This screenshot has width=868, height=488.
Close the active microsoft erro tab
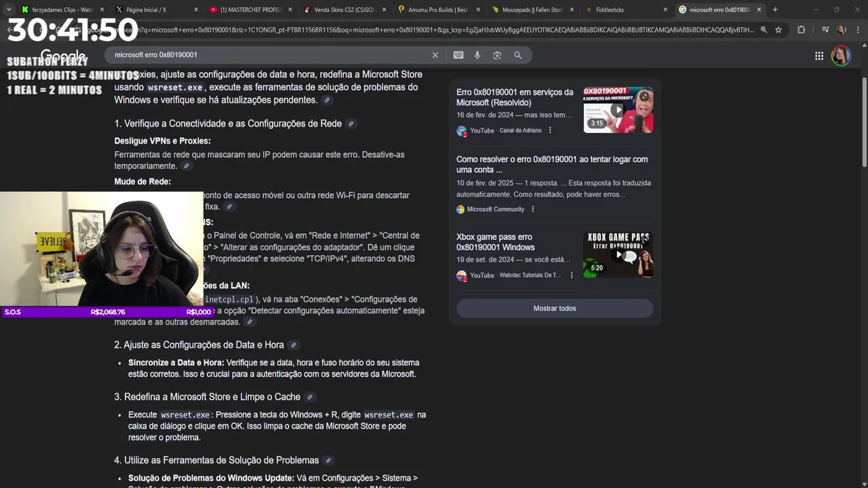click(x=759, y=10)
